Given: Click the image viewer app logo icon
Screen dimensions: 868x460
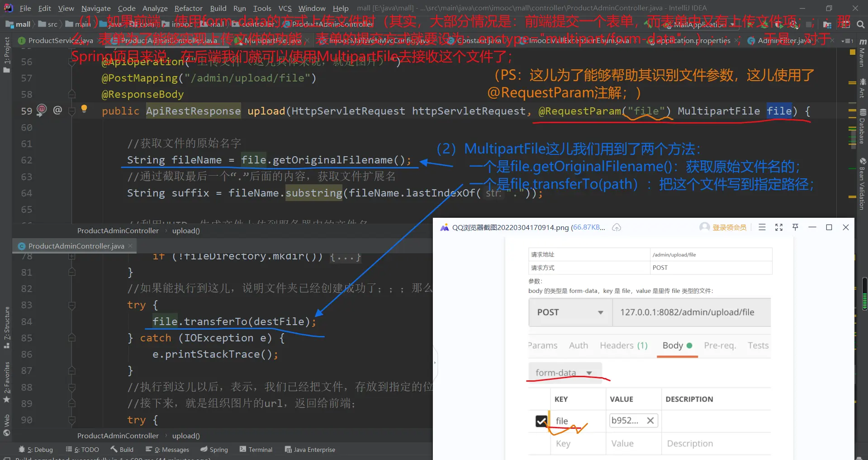Looking at the screenshot, I should [x=444, y=227].
